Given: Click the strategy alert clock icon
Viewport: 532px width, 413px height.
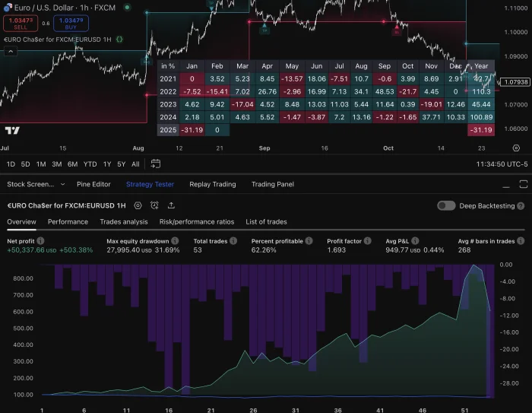Looking at the screenshot, I should tap(154, 205).
